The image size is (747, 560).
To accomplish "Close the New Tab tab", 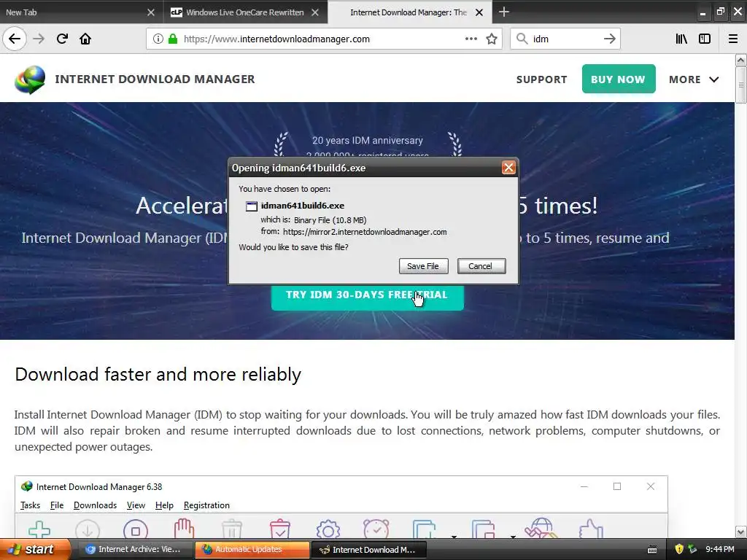I will pyautogui.click(x=151, y=12).
